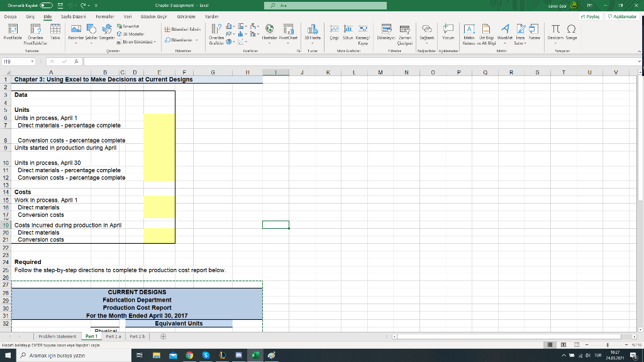Screen dimensions: 644x362
Task: Select cell A24 containing Required
Action: pos(51,262)
